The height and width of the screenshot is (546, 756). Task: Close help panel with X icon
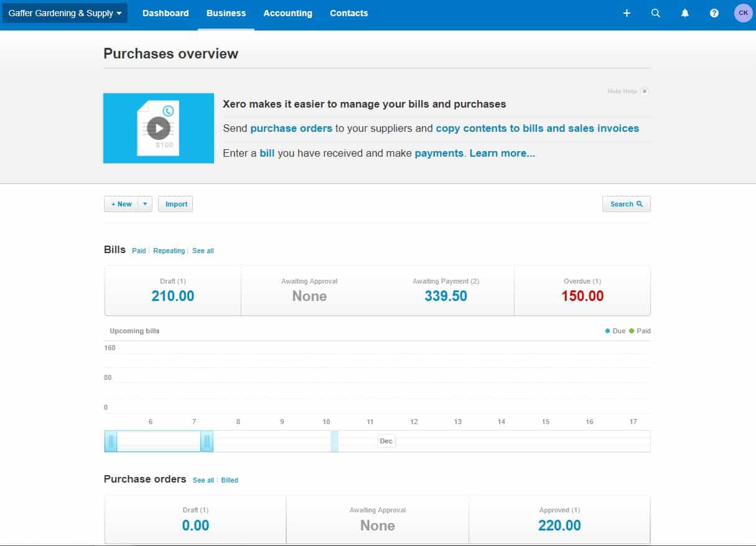coord(645,91)
